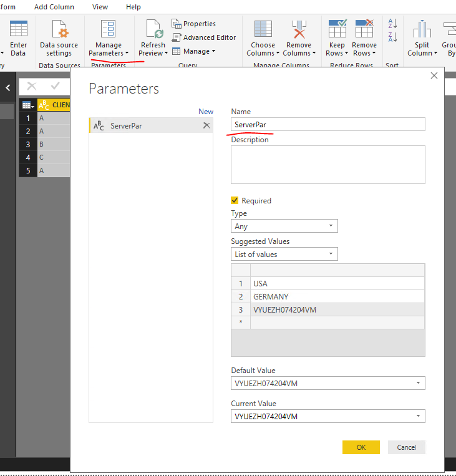The width and height of the screenshot is (456, 476).
Task: Open table options icon in grid corner
Action: (28, 105)
